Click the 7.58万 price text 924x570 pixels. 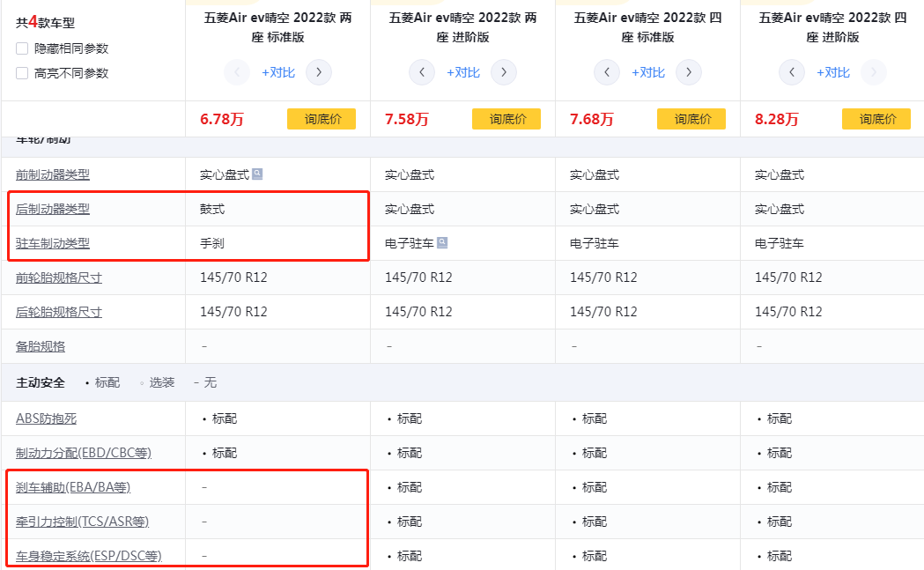click(407, 119)
